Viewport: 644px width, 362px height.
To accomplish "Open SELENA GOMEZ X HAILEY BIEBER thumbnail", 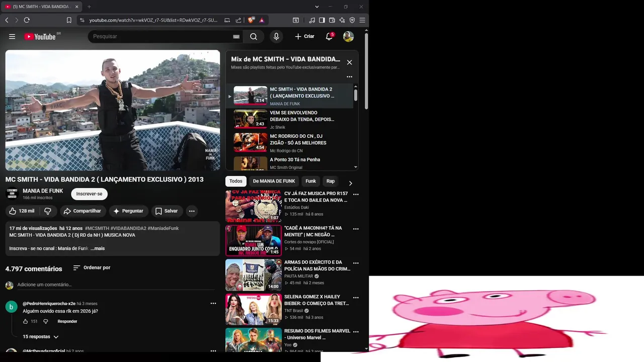I will pyautogui.click(x=254, y=309).
